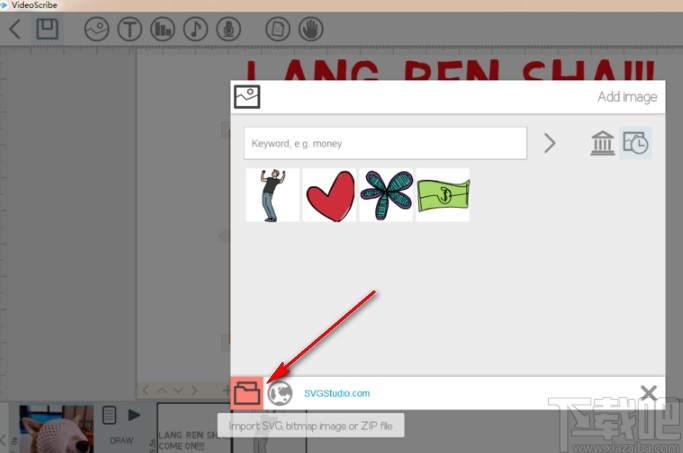Image resolution: width=683 pixels, height=453 pixels.
Task: Select the green banknote image
Action: (443, 195)
